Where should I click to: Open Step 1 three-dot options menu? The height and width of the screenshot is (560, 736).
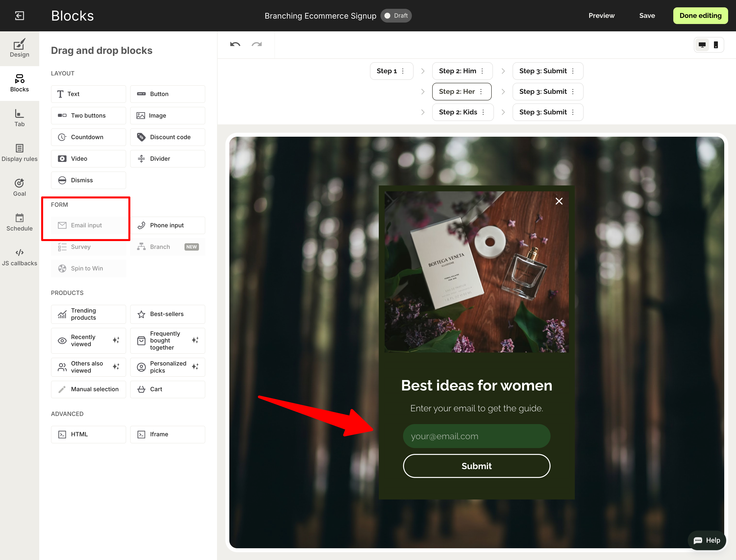pos(403,71)
